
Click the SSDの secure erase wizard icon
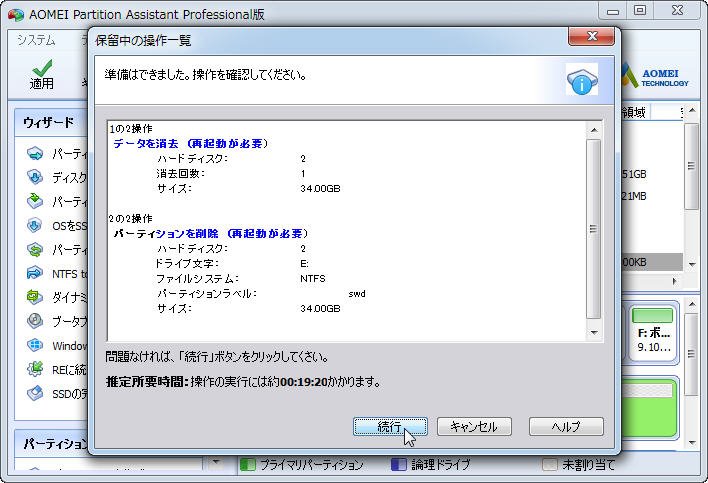coord(35,394)
